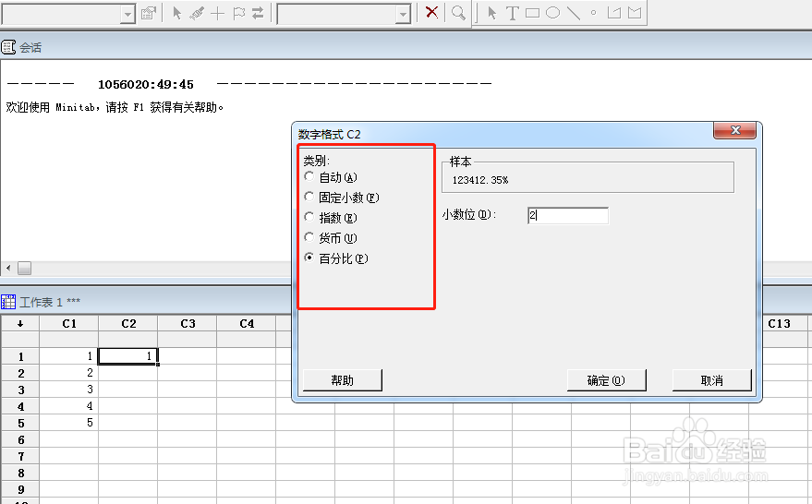Open the first toolbar combo box dropdown
812x504 pixels.
point(127,15)
